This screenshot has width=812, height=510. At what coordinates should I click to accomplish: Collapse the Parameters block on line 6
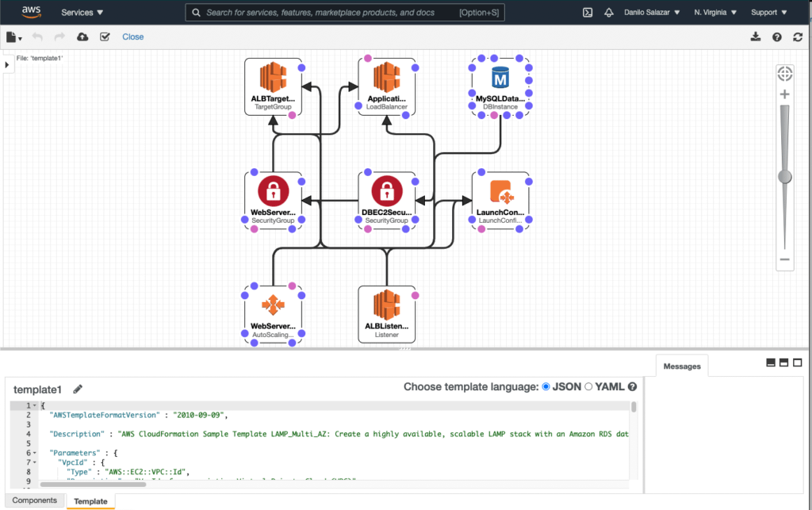point(35,453)
